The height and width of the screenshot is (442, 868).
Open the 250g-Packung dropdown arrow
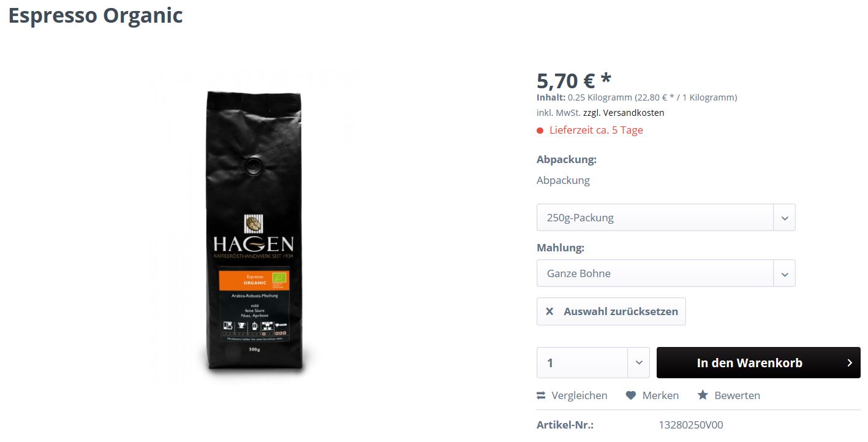pos(785,218)
